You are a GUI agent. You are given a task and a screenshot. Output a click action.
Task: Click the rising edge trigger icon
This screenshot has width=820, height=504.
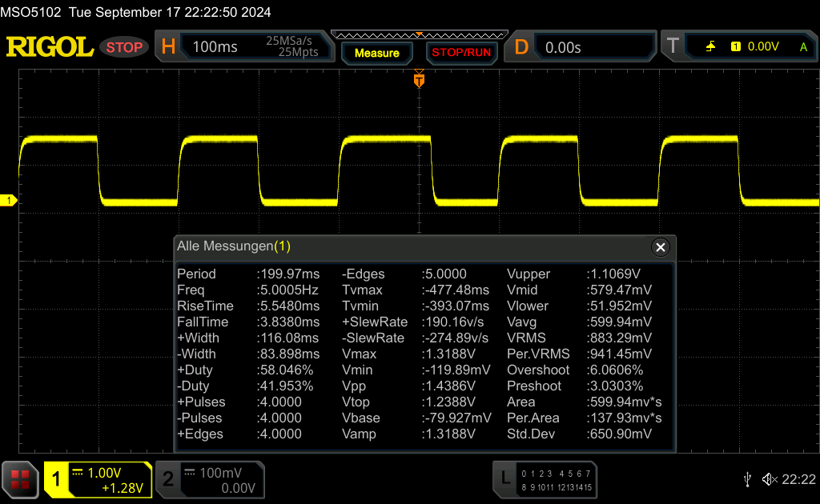tap(710, 46)
